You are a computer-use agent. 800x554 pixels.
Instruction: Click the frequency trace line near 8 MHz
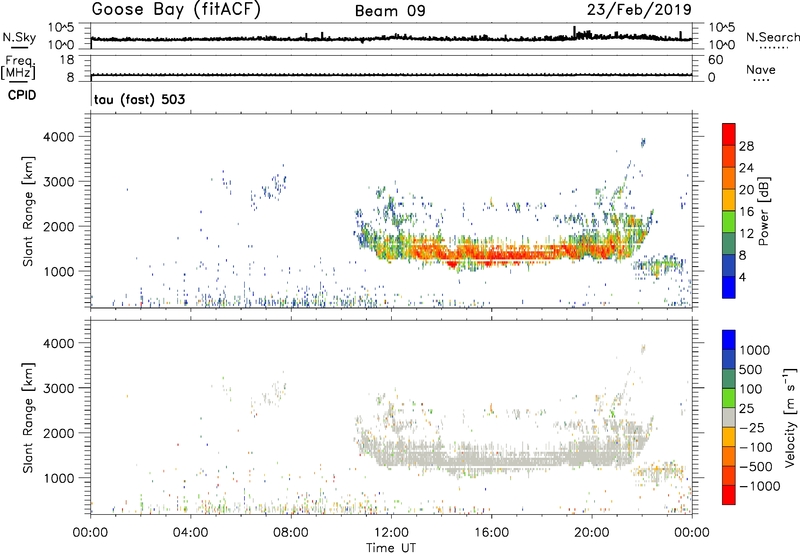coord(391,75)
